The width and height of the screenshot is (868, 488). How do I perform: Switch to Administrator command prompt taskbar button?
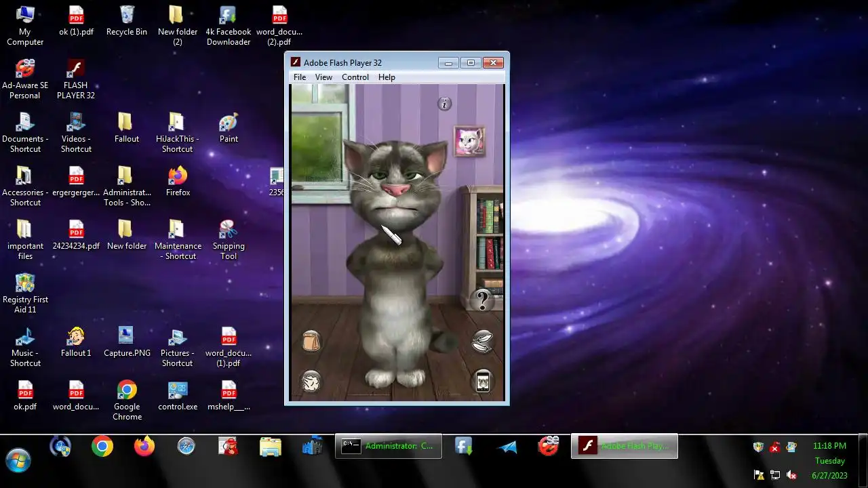point(389,446)
